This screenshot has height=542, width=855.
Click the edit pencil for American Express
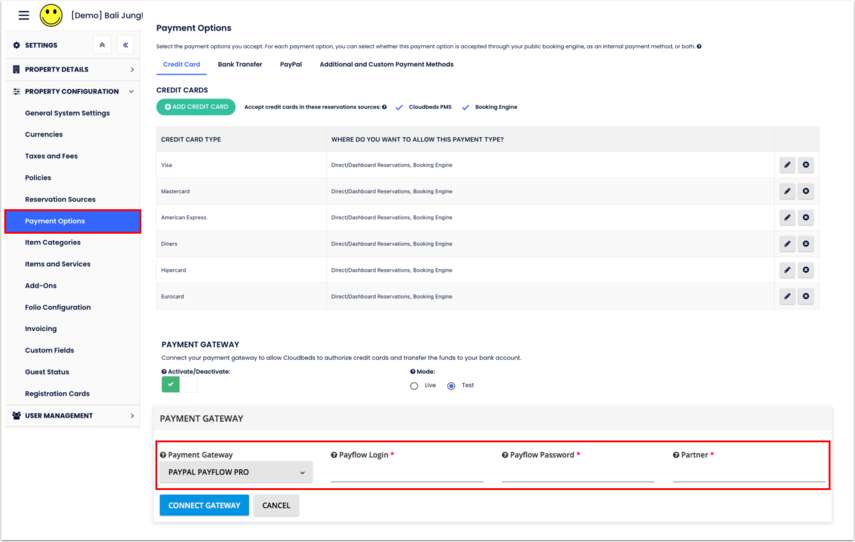coord(787,217)
